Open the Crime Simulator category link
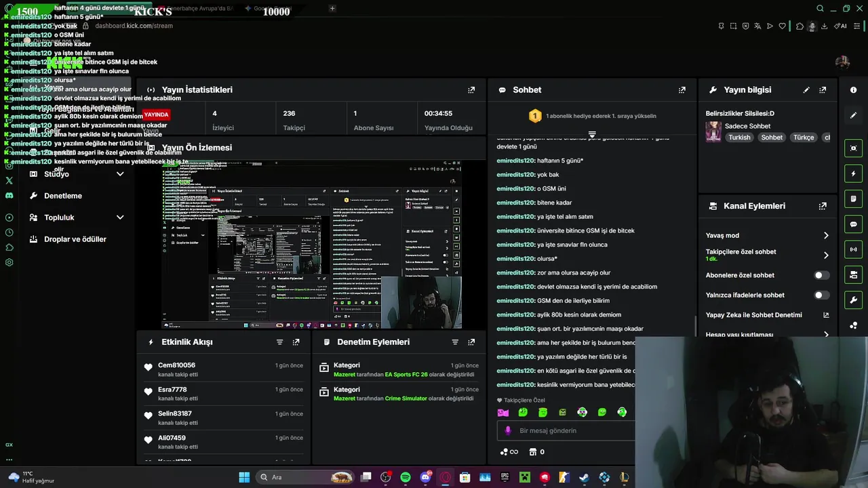This screenshot has width=868, height=488. point(406,399)
